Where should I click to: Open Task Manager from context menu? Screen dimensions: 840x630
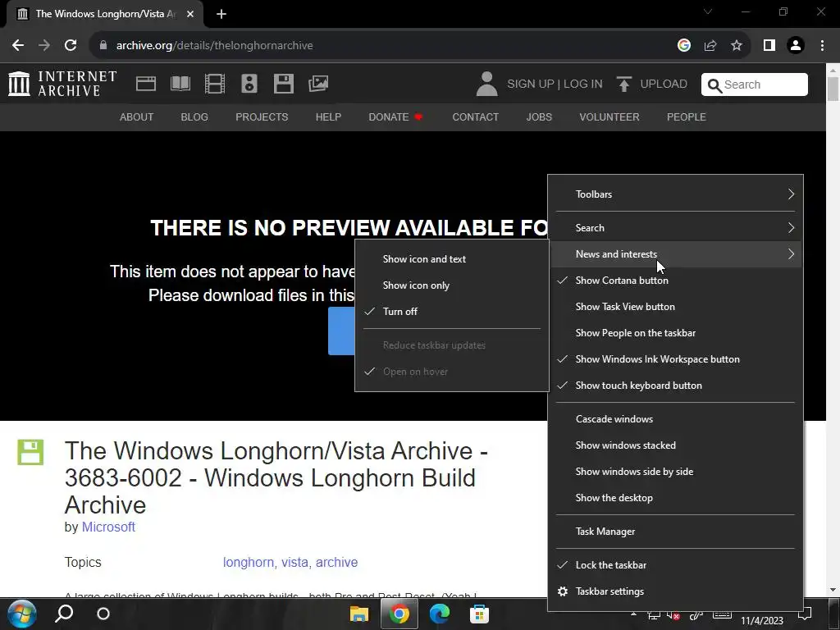pyautogui.click(x=675, y=532)
